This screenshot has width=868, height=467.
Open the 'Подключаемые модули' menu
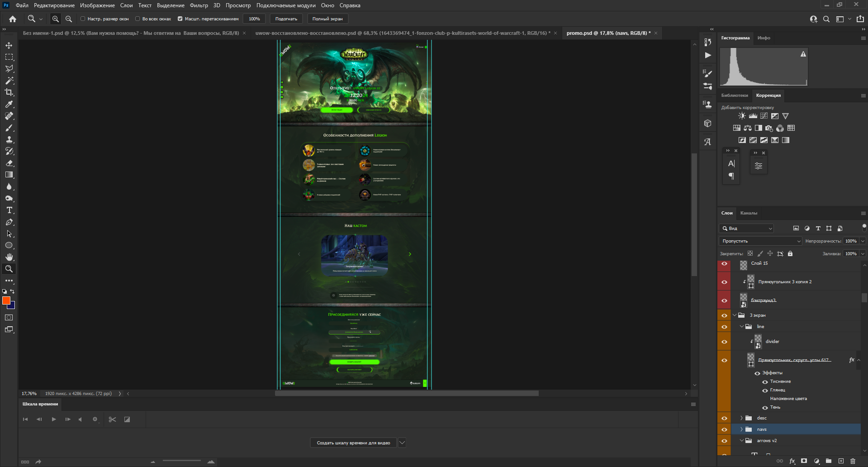286,5
